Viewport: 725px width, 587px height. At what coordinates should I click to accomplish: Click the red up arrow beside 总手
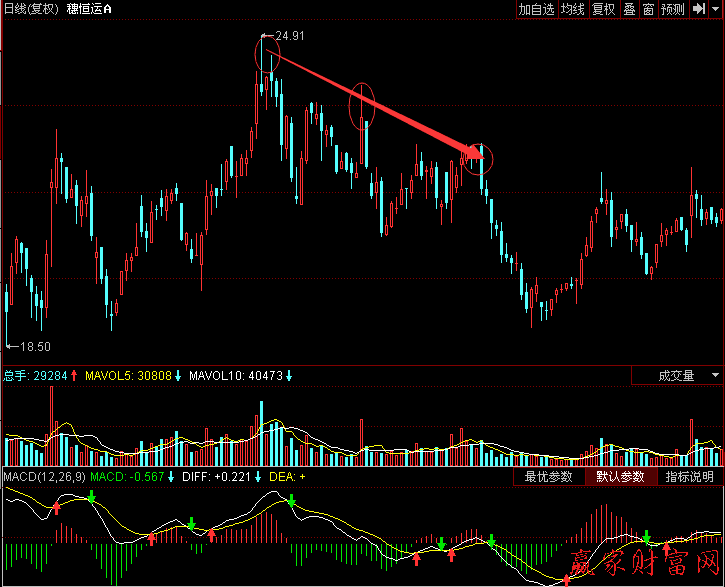(x=74, y=376)
